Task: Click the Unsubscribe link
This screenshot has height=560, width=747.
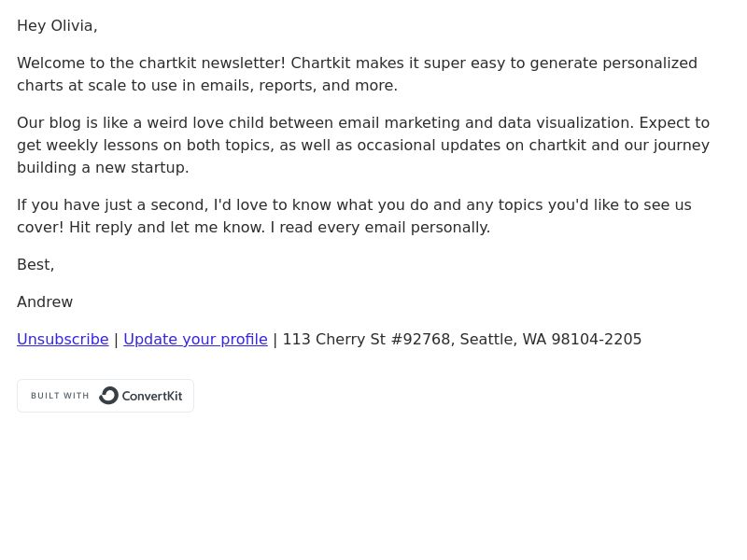Action: (x=63, y=339)
